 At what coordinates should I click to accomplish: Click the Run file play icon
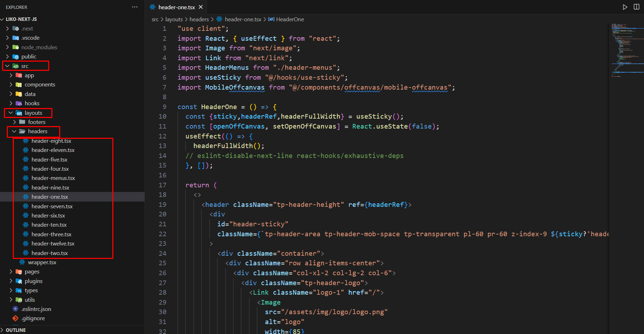(625, 7)
